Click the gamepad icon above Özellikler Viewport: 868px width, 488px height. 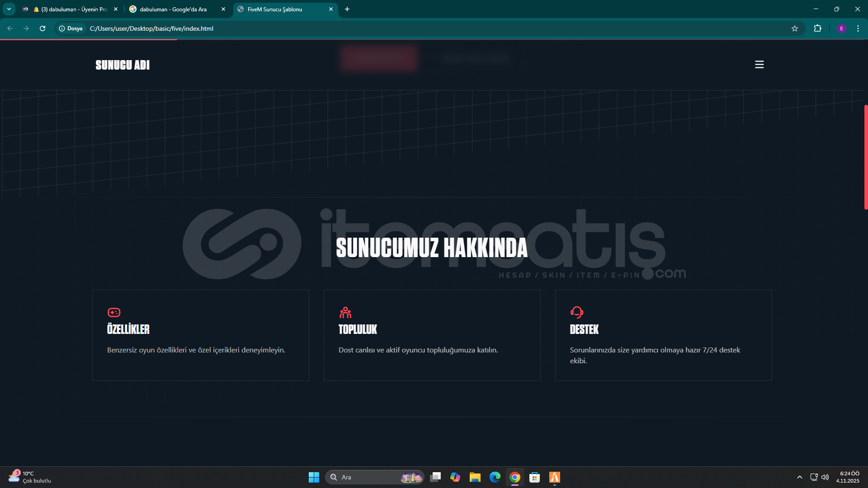[x=113, y=312]
